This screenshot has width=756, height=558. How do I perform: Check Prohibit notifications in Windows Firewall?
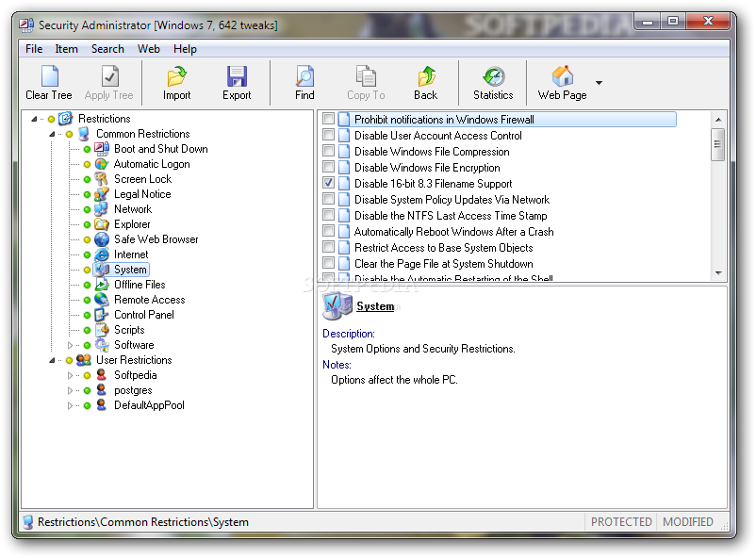pos(328,119)
